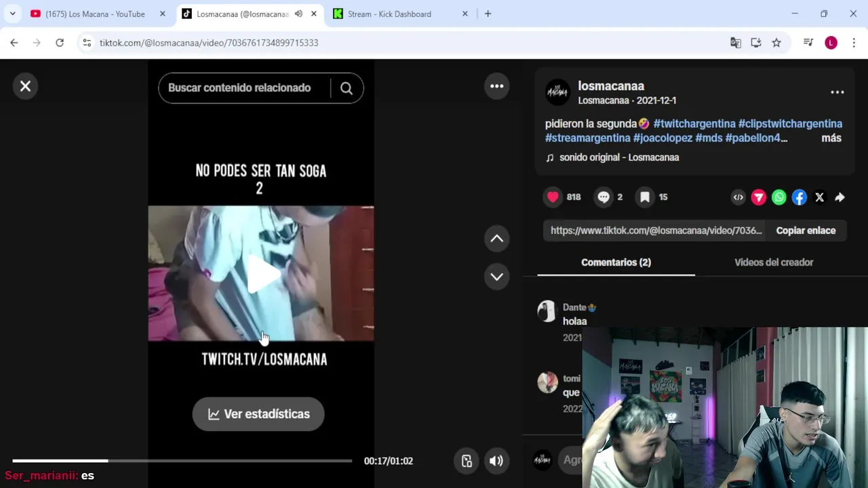Click the comment input avatar field
The image size is (868, 488).
pyautogui.click(x=542, y=460)
